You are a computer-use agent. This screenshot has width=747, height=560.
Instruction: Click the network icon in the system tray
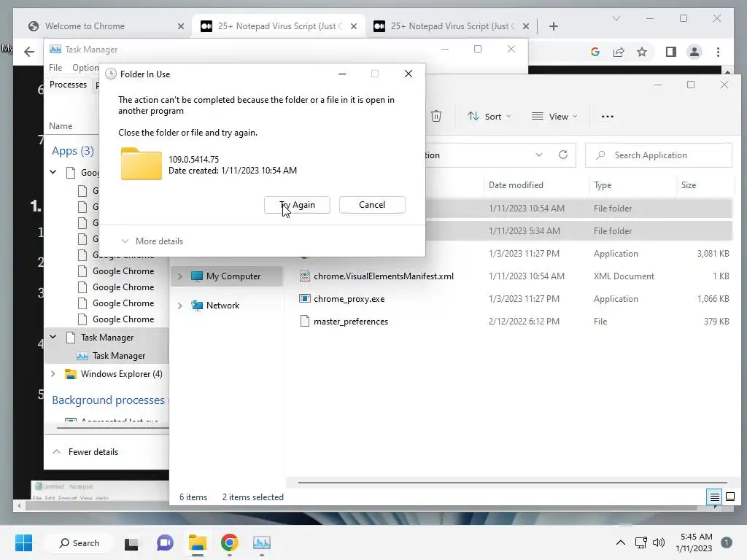(x=640, y=542)
